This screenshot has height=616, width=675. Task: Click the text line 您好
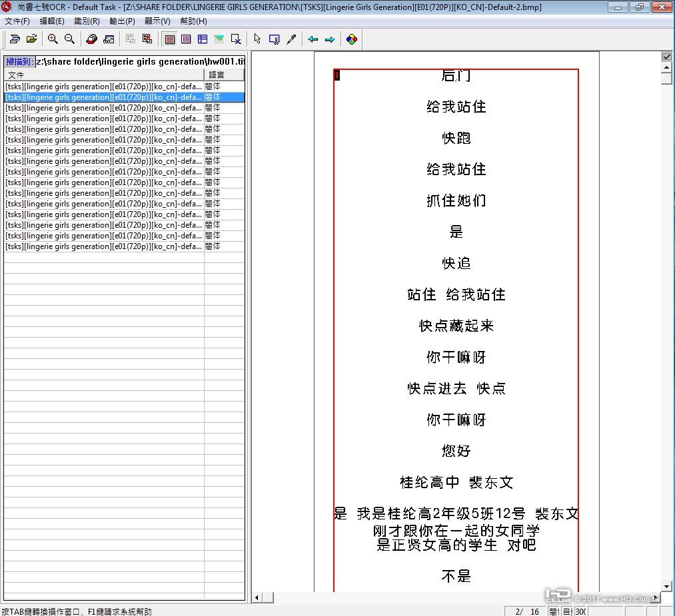456,450
